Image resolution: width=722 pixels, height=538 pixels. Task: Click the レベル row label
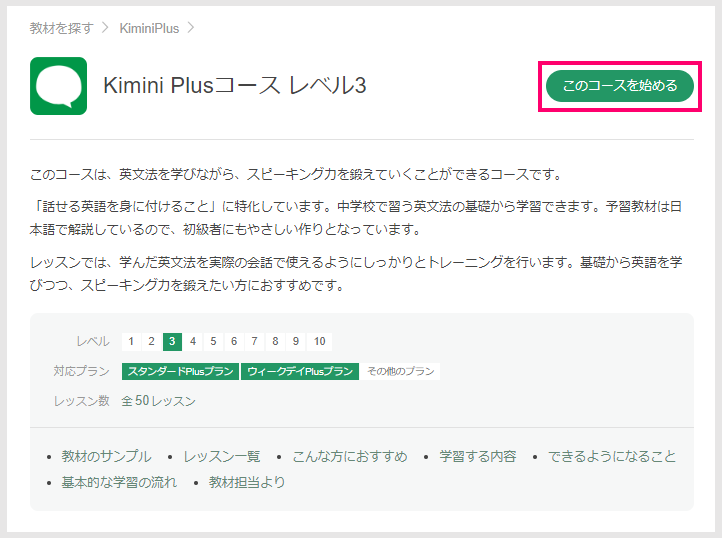click(x=93, y=341)
